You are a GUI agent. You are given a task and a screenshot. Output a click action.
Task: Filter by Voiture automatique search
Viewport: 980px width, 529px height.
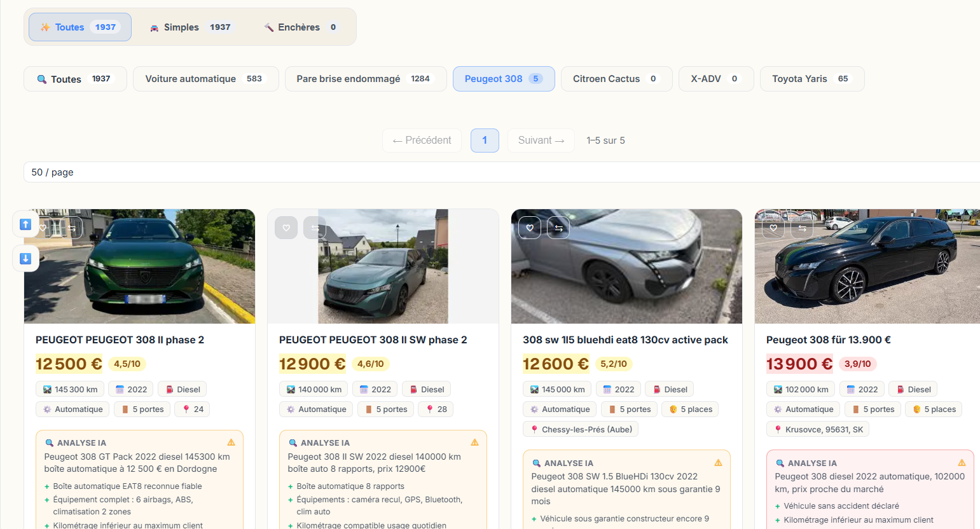pos(206,79)
